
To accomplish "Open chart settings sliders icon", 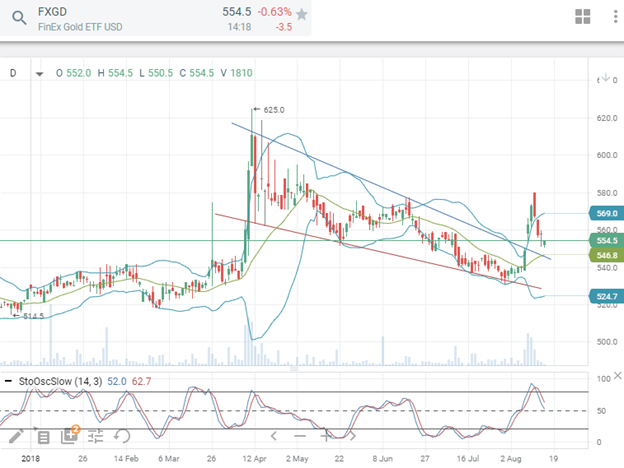I will pos(96,437).
